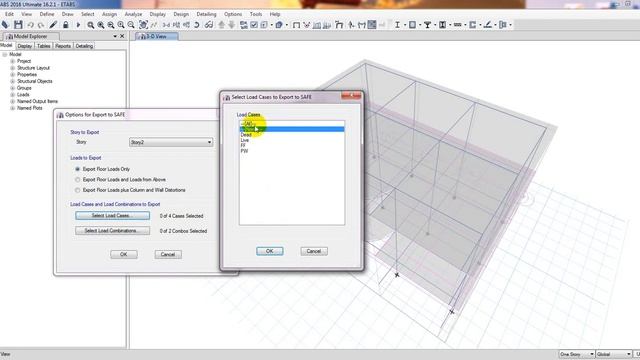Open the Model Explorer panel options arrow
The height and width of the screenshot is (360, 640).
click(x=115, y=36)
